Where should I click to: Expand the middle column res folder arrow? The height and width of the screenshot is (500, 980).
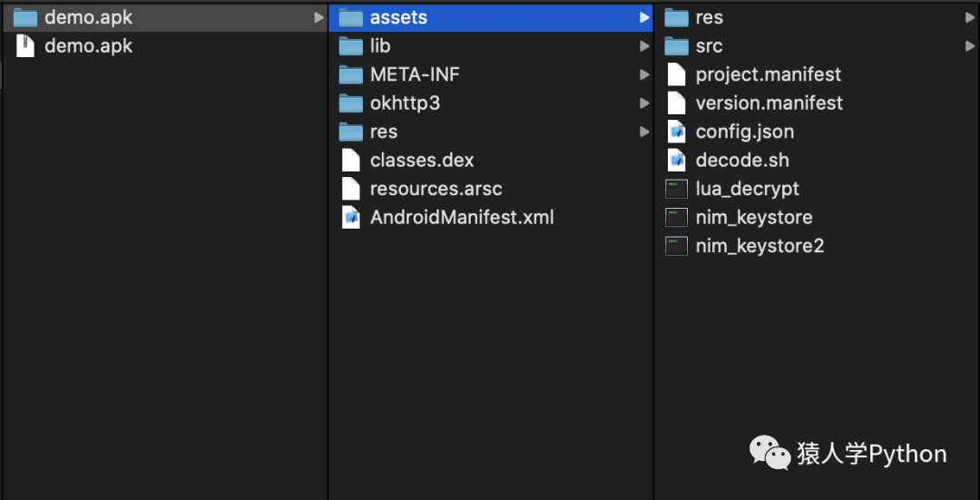[644, 132]
